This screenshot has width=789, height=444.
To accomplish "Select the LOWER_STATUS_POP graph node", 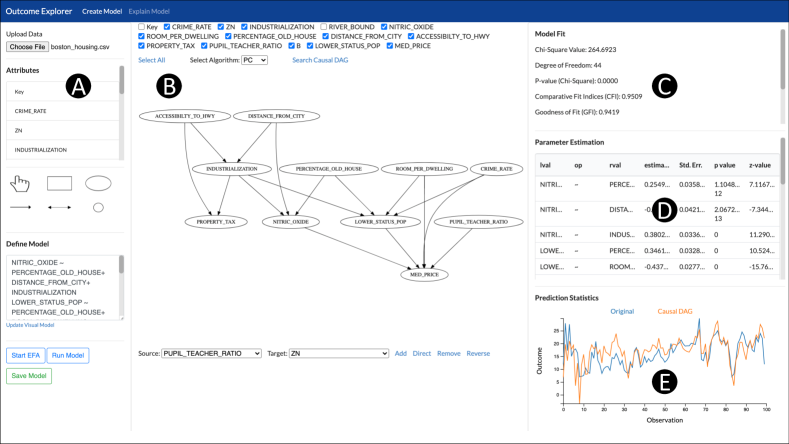I will coord(380,221).
